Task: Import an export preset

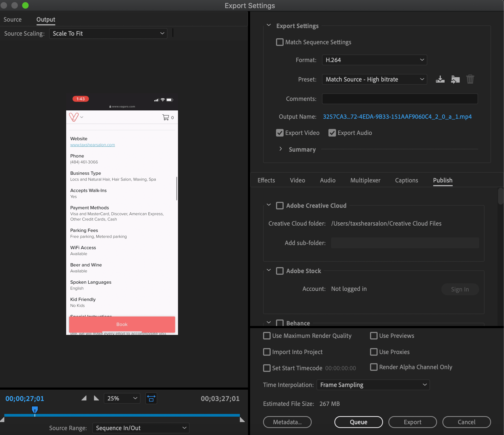Action: (x=455, y=79)
